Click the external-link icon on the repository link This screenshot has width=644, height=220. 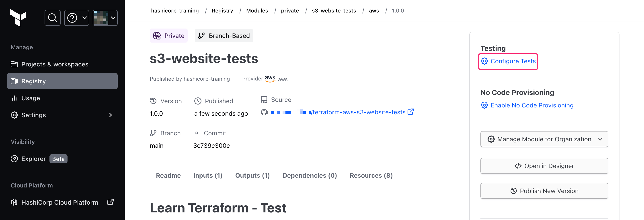tap(411, 112)
